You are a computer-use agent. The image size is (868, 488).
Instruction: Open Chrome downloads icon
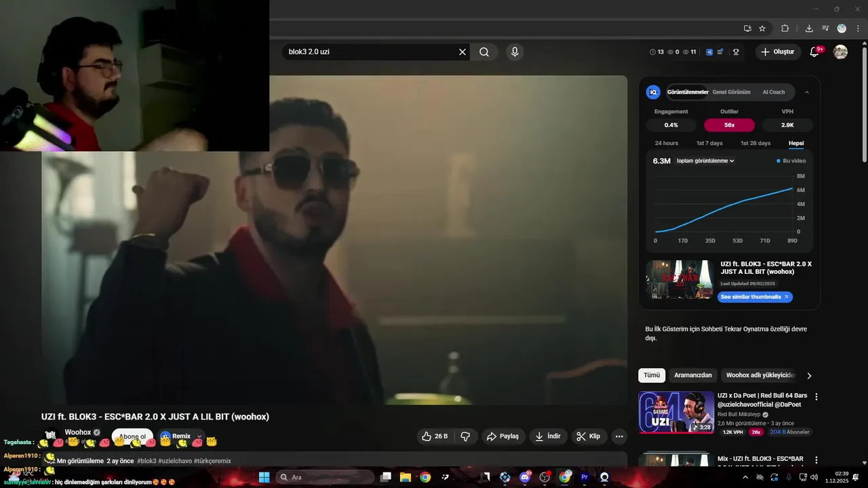(809, 28)
